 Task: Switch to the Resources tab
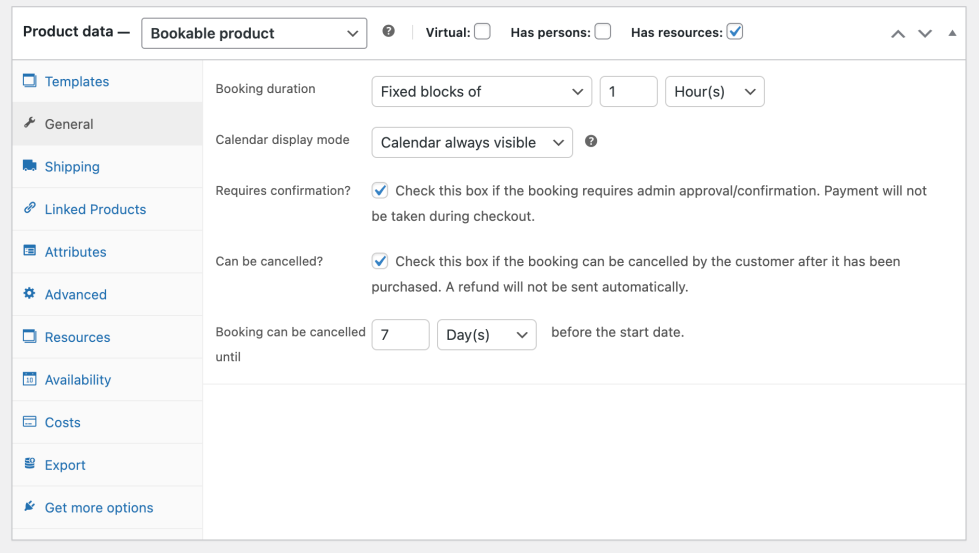click(77, 337)
